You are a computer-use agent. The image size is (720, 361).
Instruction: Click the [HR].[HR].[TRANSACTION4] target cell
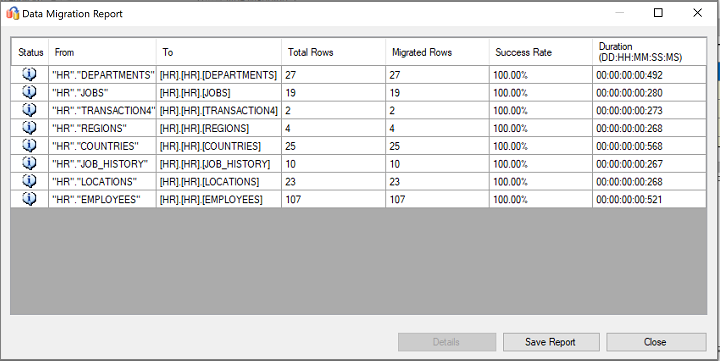coord(219,111)
